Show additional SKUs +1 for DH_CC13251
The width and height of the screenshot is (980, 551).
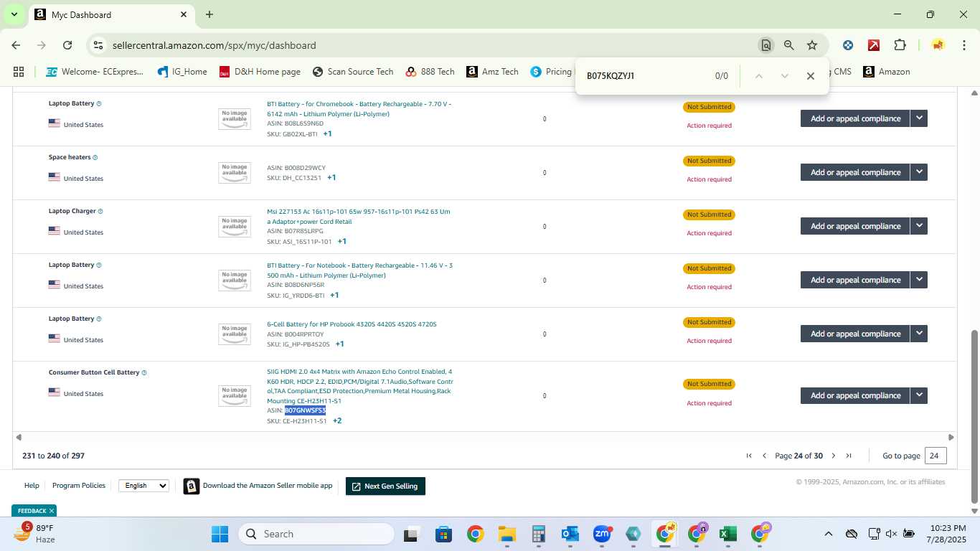coord(331,178)
